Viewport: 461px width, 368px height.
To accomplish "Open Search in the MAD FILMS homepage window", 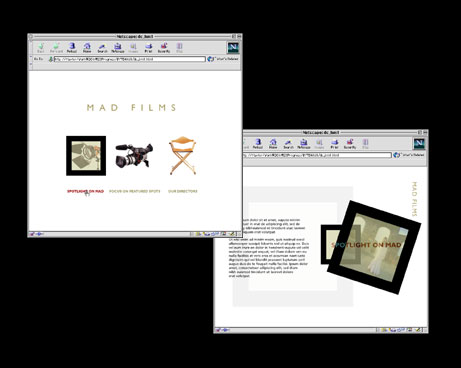I will point(102,48).
